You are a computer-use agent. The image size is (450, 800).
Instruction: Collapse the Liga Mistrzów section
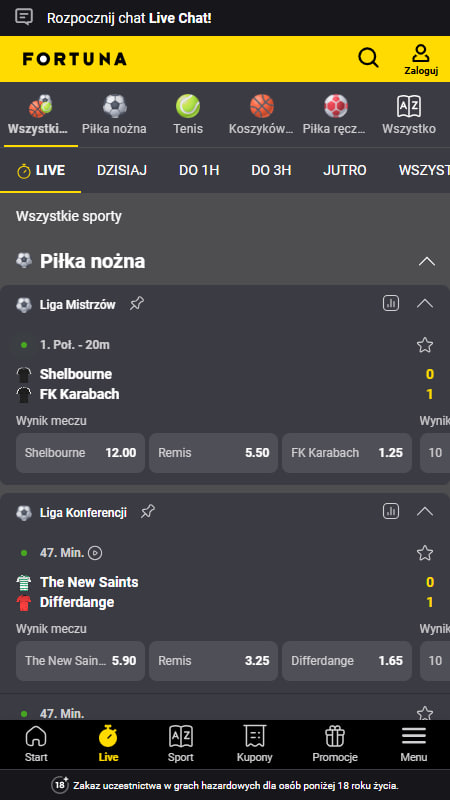[x=424, y=304]
